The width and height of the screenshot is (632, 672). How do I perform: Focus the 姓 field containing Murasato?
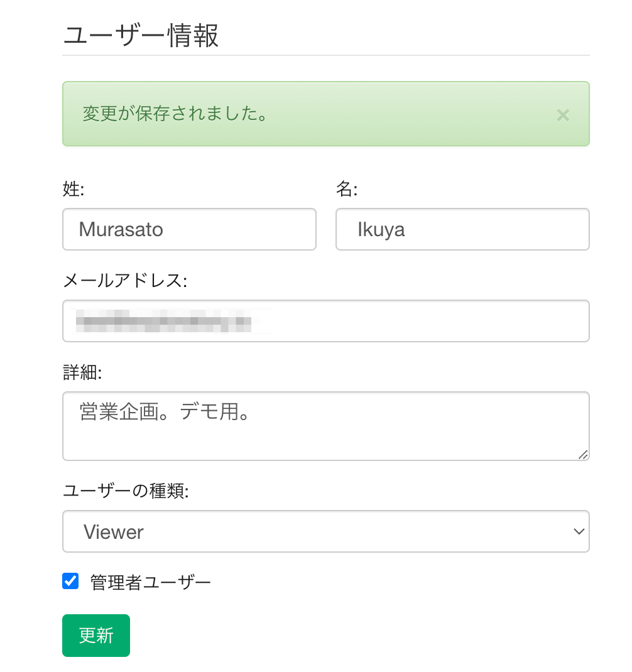[x=189, y=229]
